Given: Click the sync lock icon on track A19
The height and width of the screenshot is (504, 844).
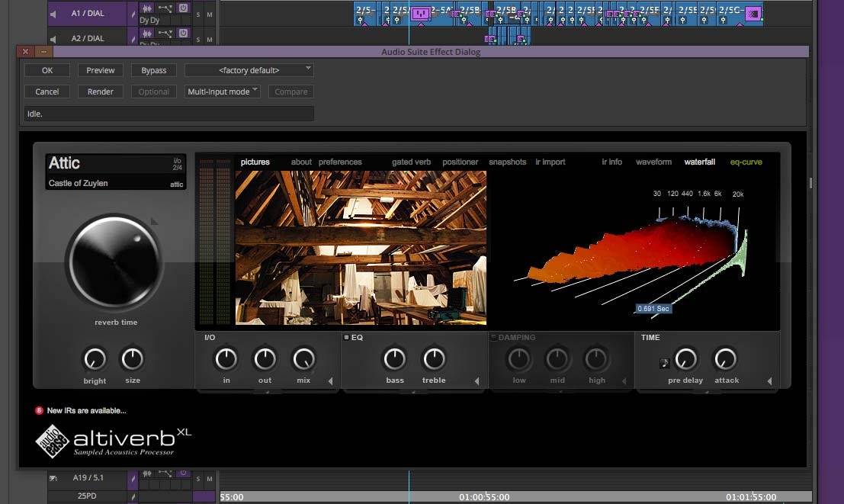Looking at the screenshot, I should click(x=133, y=478).
